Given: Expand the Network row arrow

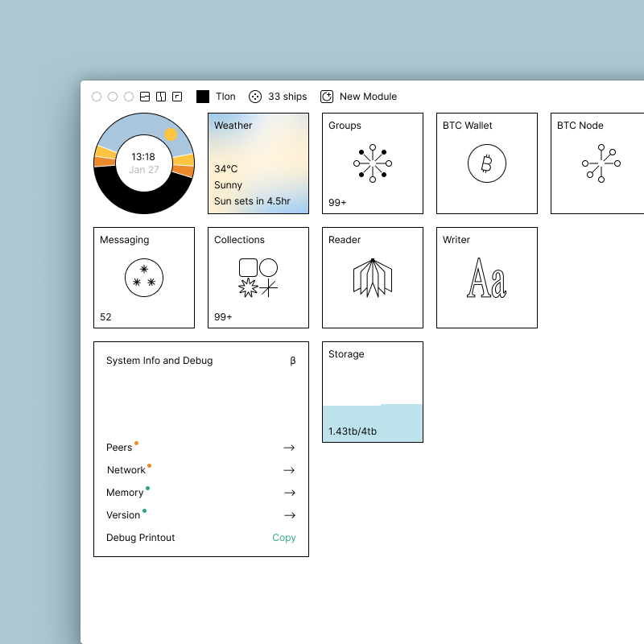Looking at the screenshot, I should tap(289, 470).
